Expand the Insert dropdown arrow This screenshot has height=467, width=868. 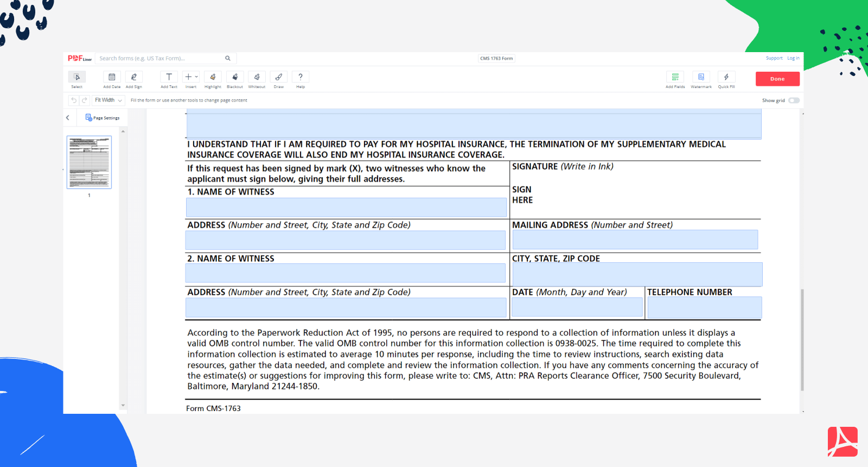(196, 77)
